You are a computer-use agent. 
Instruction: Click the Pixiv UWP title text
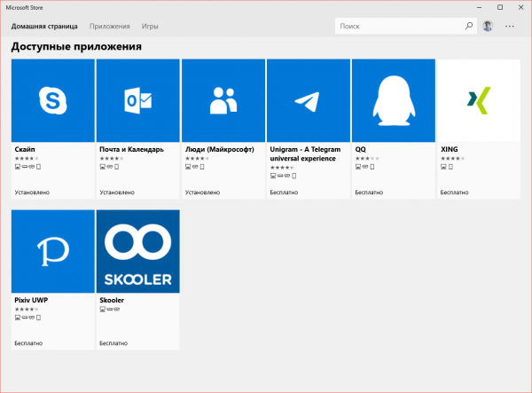pyautogui.click(x=32, y=301)
